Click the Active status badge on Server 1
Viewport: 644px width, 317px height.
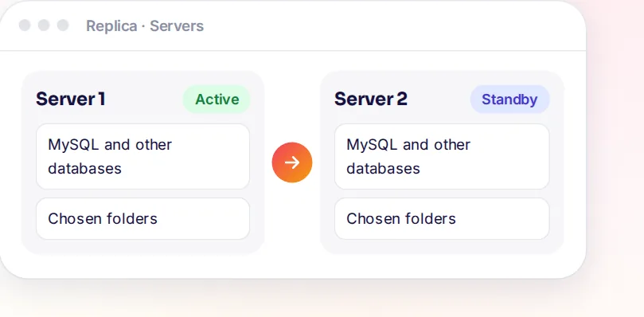[217, 99]
